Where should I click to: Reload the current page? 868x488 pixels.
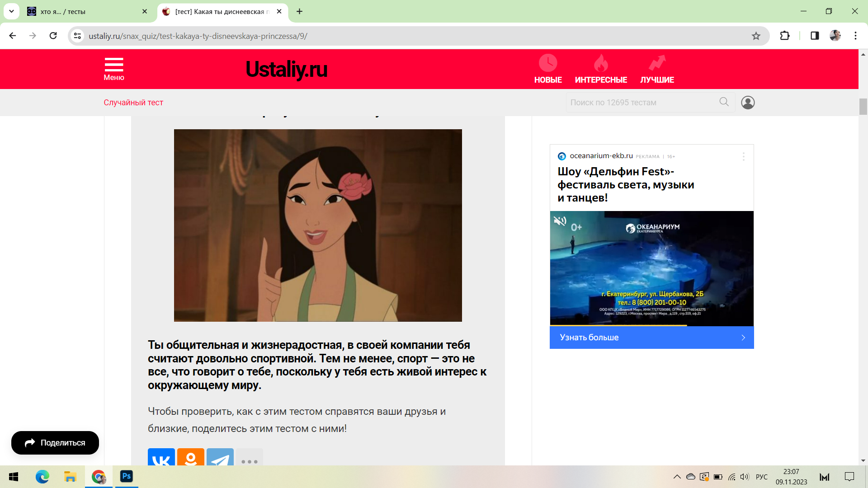(53, 36)
